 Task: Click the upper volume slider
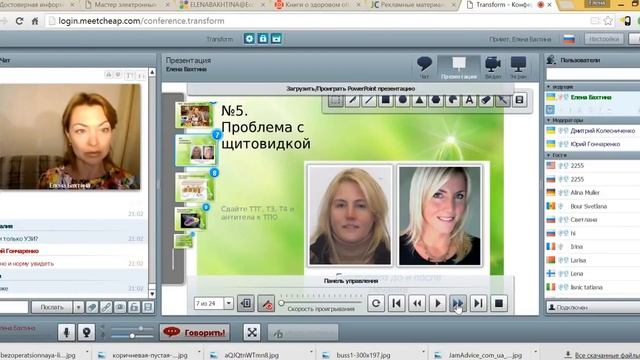tap(131, 328)
